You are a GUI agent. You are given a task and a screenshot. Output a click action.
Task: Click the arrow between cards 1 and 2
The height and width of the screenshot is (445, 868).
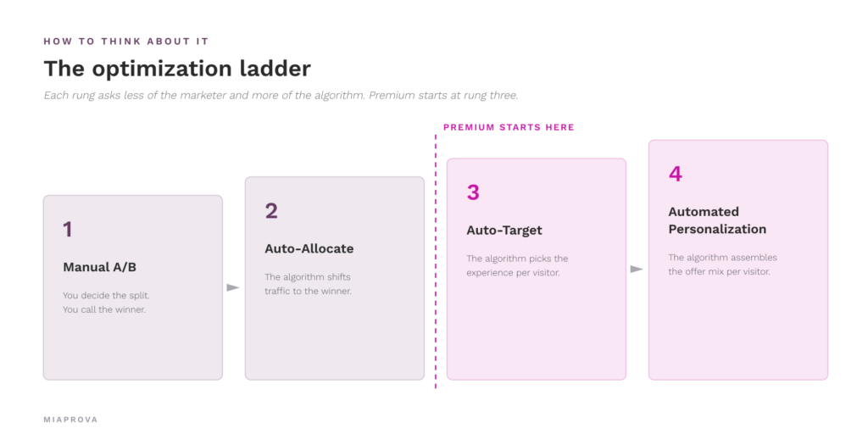233,288
